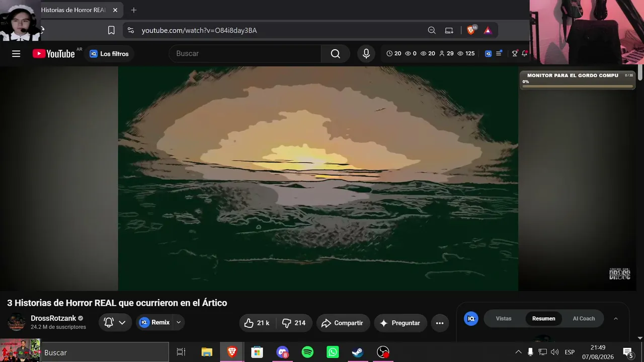
Task: Open volume control in system tray
Action: [x=555, y=352]
